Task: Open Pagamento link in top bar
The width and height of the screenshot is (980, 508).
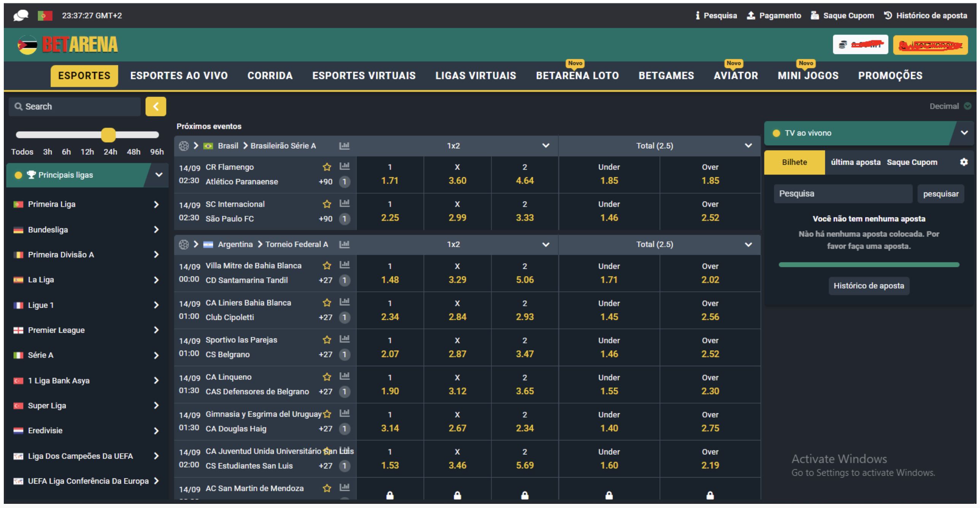Action: point(774,16)
